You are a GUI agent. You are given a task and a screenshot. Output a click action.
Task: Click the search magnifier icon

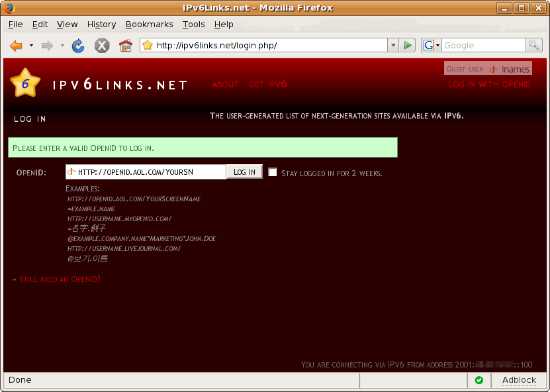534,45
